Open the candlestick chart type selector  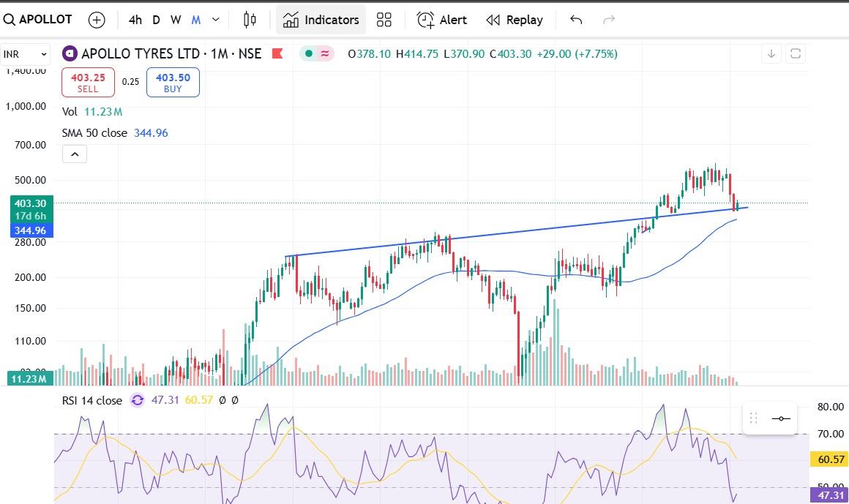pos(250,20)
